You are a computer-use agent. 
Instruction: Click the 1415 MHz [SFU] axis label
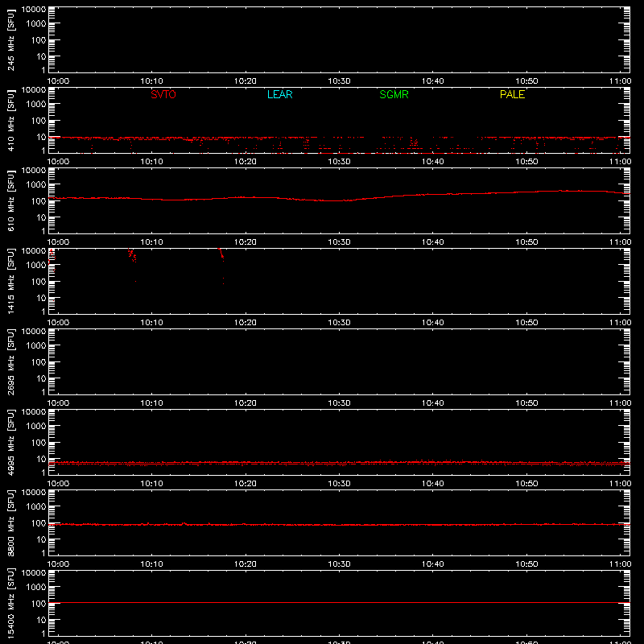(10, 281)
